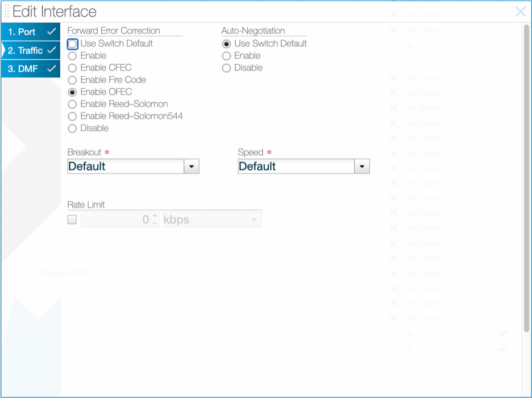This screenshot has width=532, height=398.
Task: Open the kbps unit dropdown
Action: (x=254, y=219)
